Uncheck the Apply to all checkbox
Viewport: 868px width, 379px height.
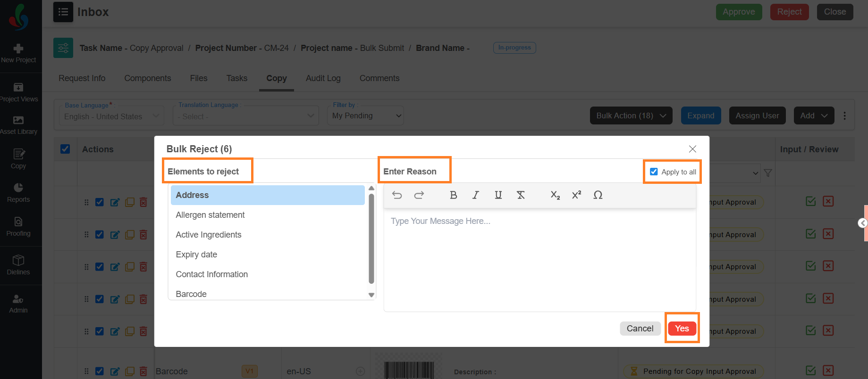654,172
